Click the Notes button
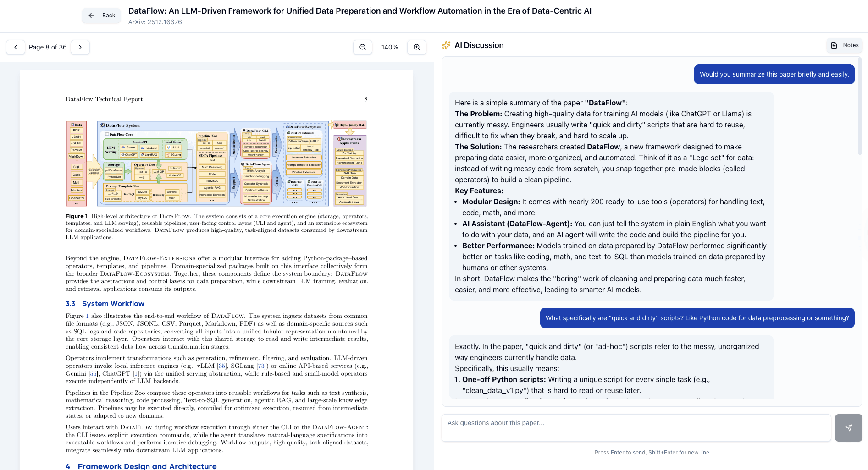 click(844, 45)
